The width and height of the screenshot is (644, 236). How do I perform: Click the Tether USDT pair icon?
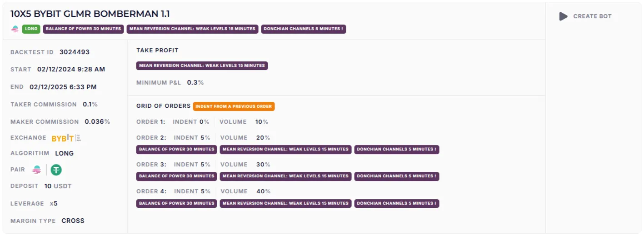pyautogui.click(x=56, y=170)
